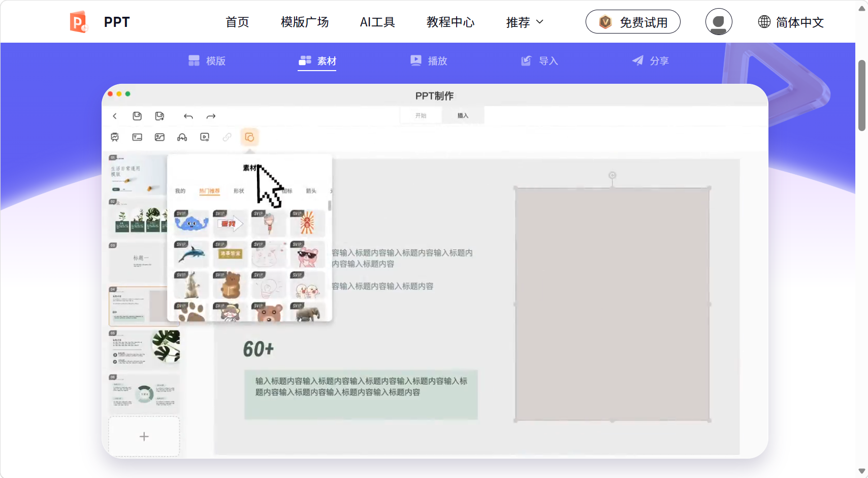Open 热门推荐 tab in 素材 panel
Viewport: 868px width, 478px height.
click(209, 191)
